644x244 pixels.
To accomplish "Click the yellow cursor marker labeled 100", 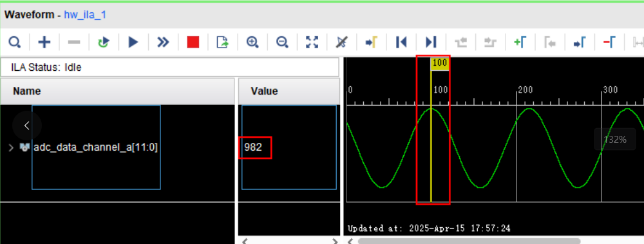I will coord(439,64).
